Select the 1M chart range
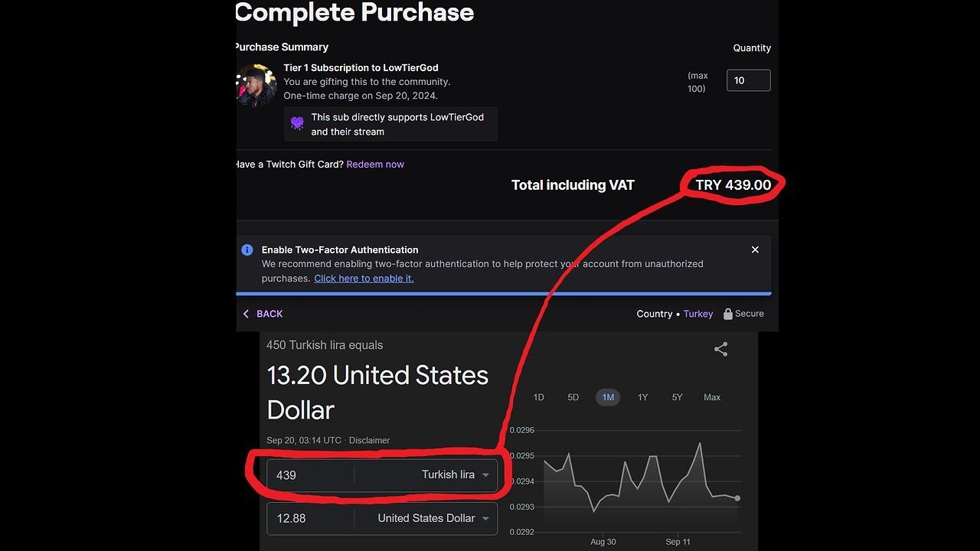This screenshot has width=980, height=551. [x=608, y=397]
